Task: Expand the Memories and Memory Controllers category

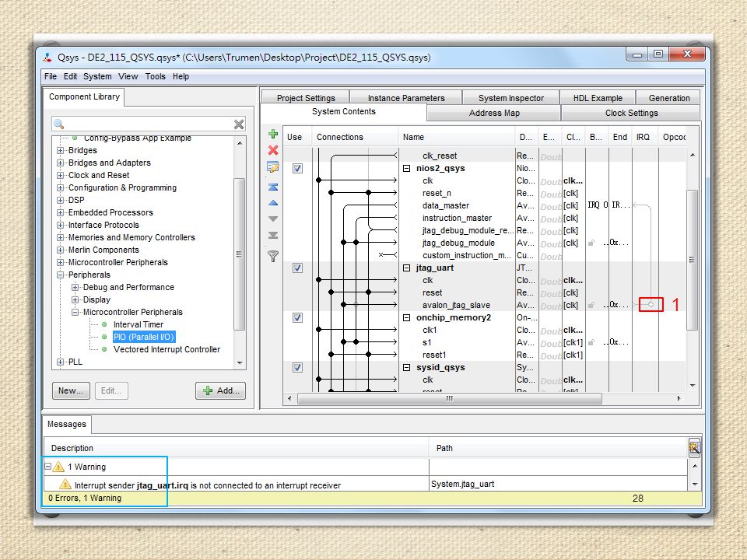Action: 61,237
